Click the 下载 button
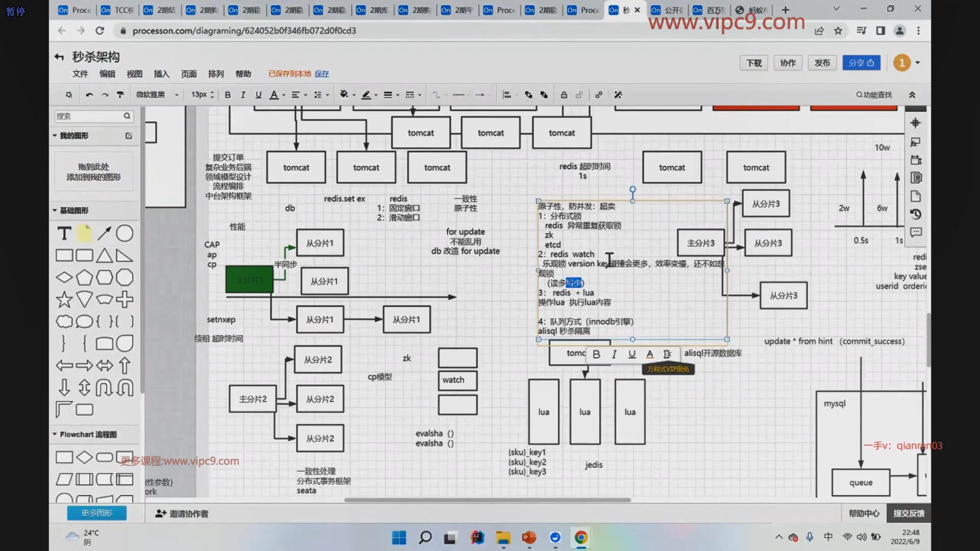The image size is (980, 551). point(753,63)
